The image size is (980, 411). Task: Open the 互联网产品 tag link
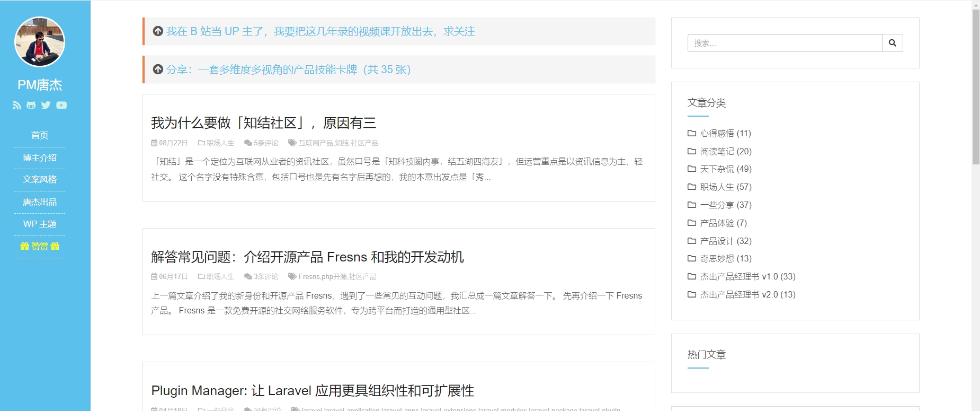pyautogui.click(x=316, y=143)
